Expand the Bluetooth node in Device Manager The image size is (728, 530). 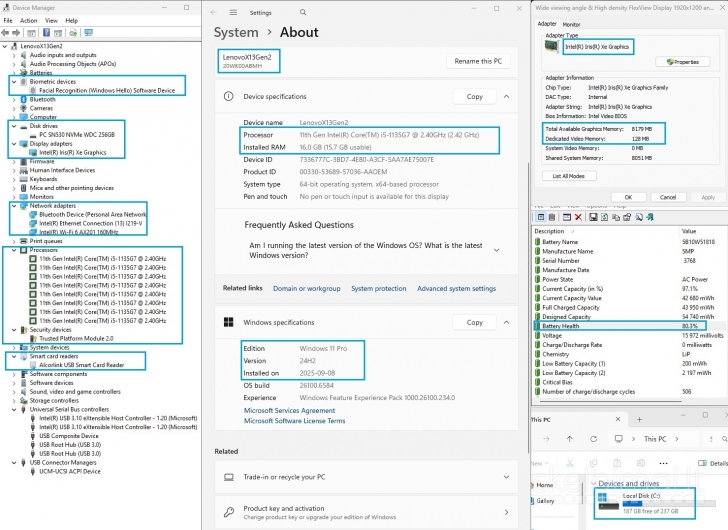coord(14,99)
